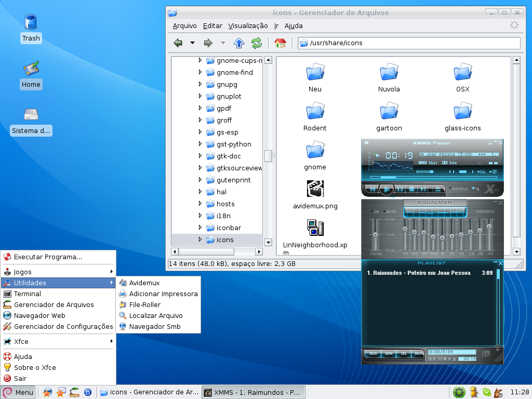Launch Avidemux from Utilidades submenu

[x=159, y=283]
